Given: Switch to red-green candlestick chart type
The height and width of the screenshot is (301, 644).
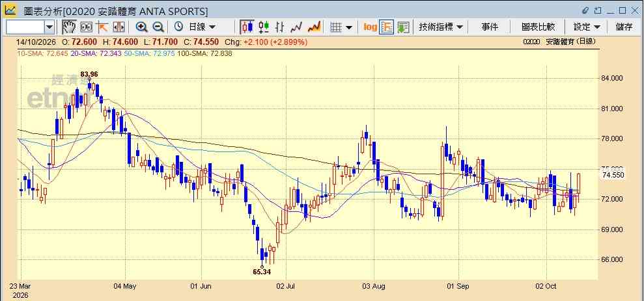Looking at the screenshot, I should 264,27.
